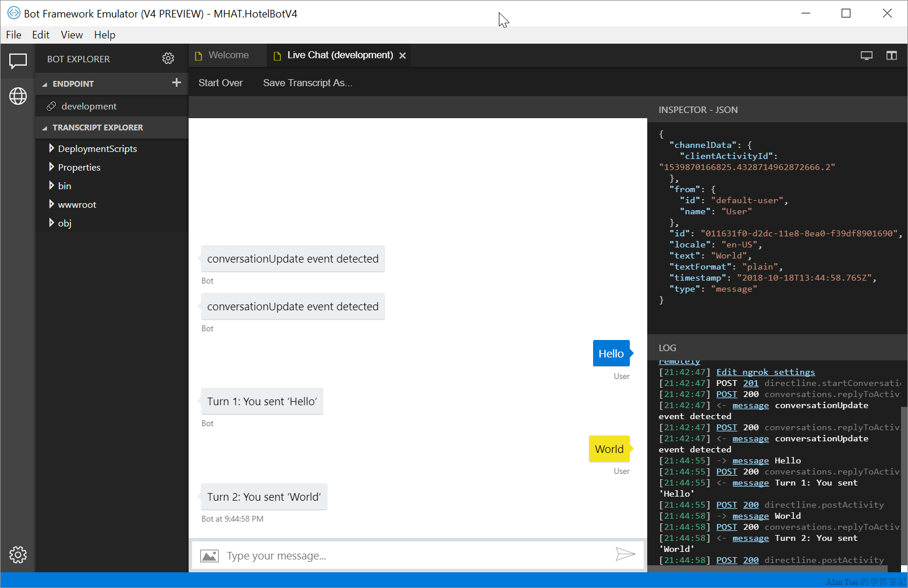The image size is (908, 588).
Task: Select second conversationUpdate event detected bubble
Action: pos(293,306)
